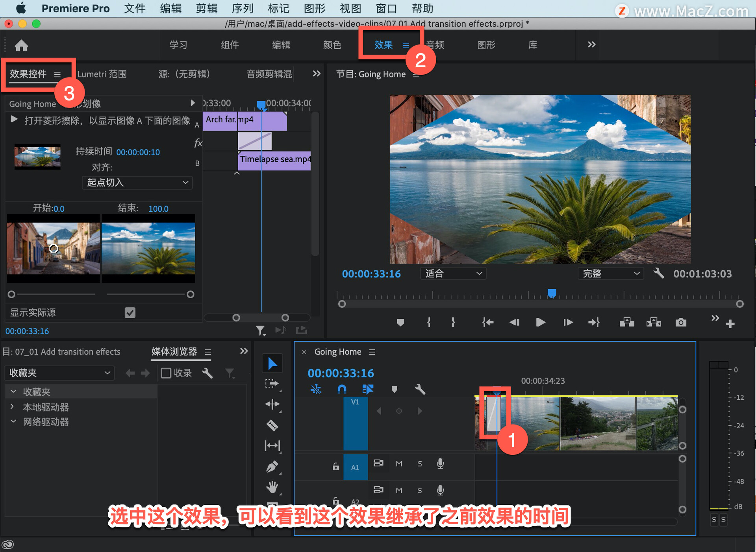Viewport: 756px width, 552px height.
Task: Go to Out point
Action: pyautogui.click(x=594, y=323)
